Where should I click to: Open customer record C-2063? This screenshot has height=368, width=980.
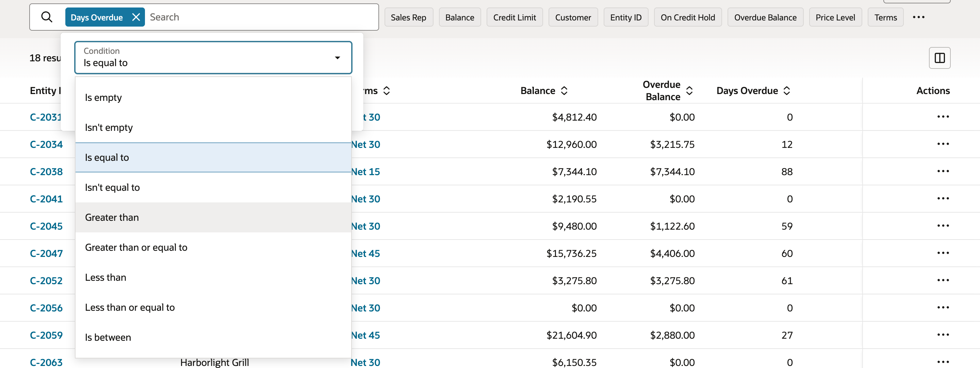[46, 362]
